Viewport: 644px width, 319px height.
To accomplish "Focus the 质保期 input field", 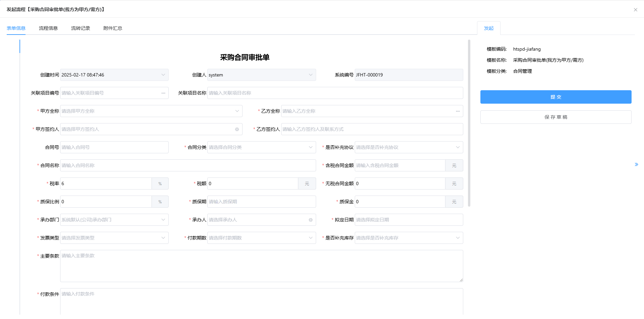I will [x=262, y=202].
